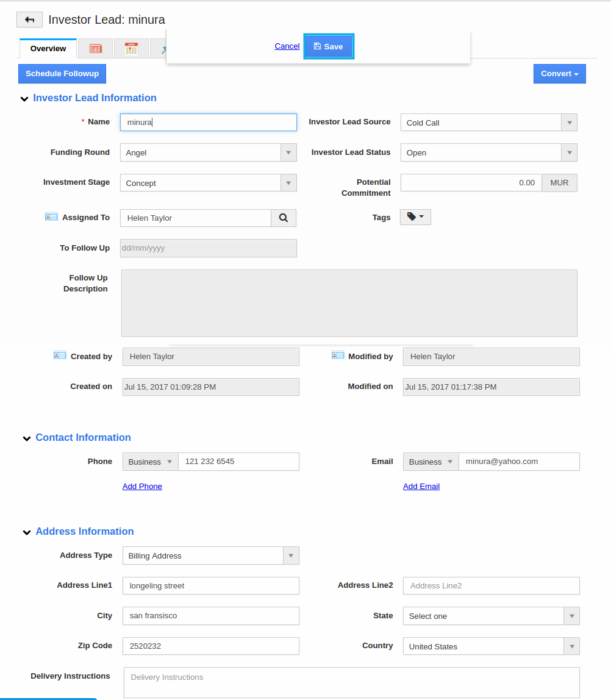This screenshot has height=700, width=611.
Task: Collapse the Address Information section
Action: point(27,532)
